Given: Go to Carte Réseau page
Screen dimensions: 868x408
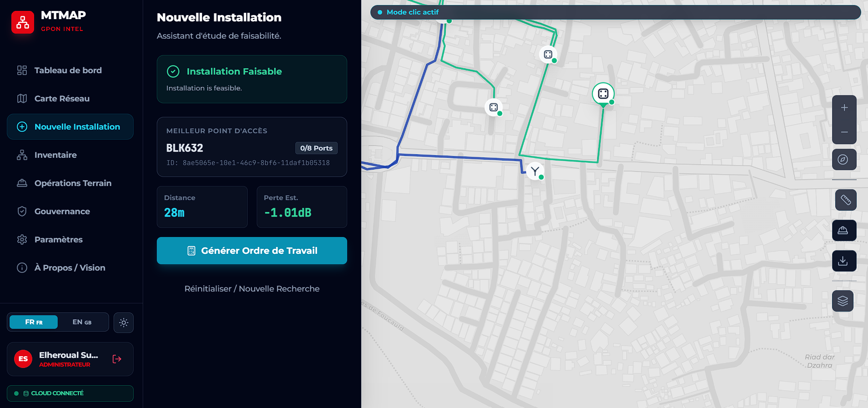Looking at the screenshot, I should click(x=62, y=99).
